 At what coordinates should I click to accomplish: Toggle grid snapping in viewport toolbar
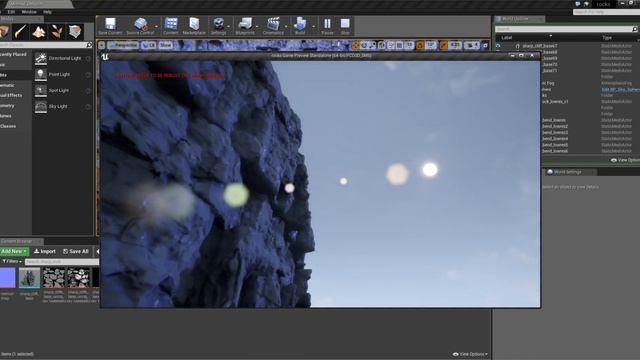tap(400, 45)
